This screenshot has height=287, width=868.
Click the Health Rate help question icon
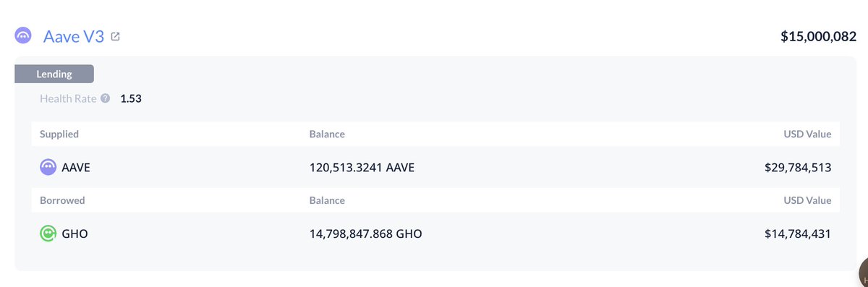tap(106, 98)
